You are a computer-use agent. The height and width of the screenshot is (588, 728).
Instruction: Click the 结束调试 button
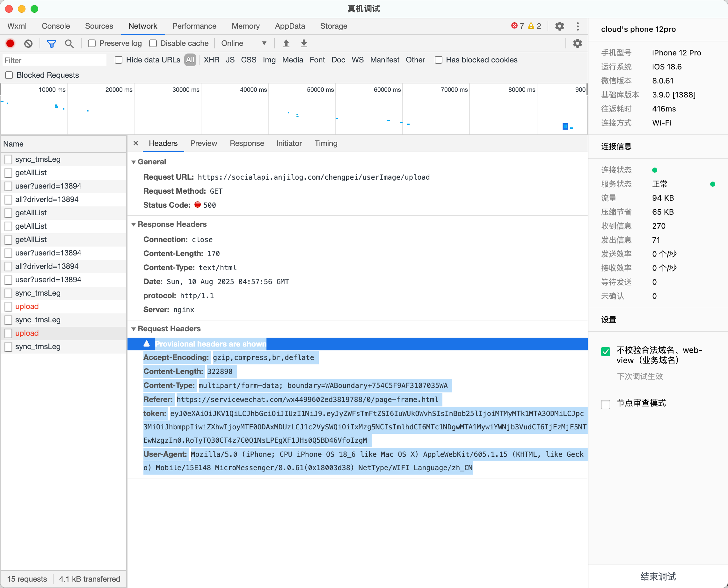pos(658,577)
